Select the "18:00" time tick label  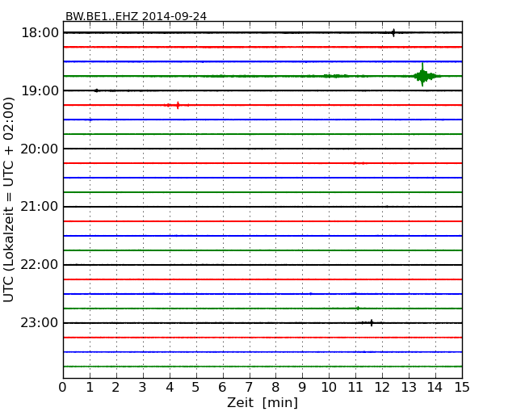pos(40,33)
